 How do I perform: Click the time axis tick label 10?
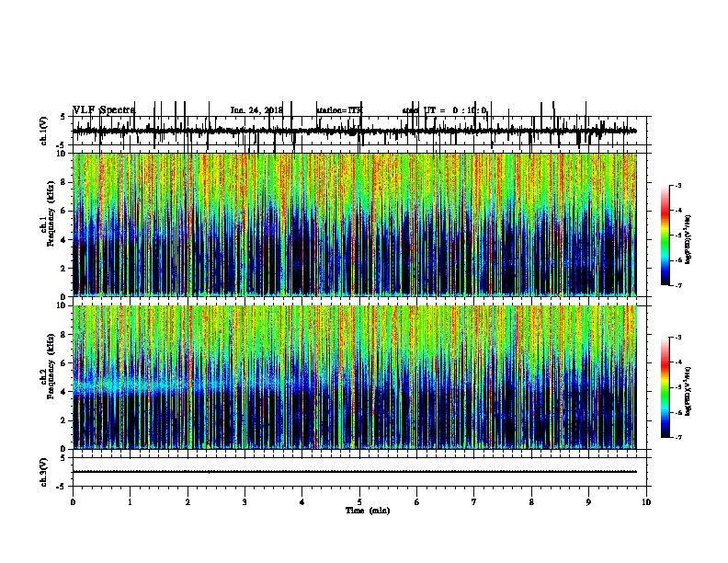pos(646,501)
